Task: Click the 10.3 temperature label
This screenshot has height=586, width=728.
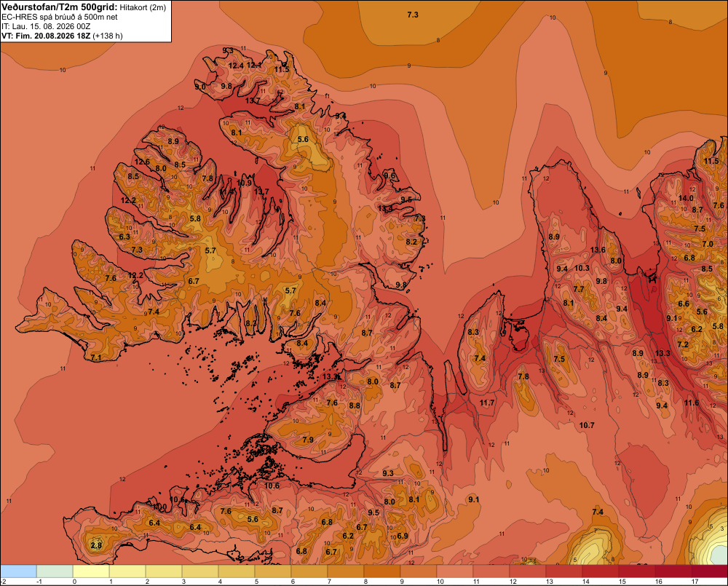Action: (582, 268)
